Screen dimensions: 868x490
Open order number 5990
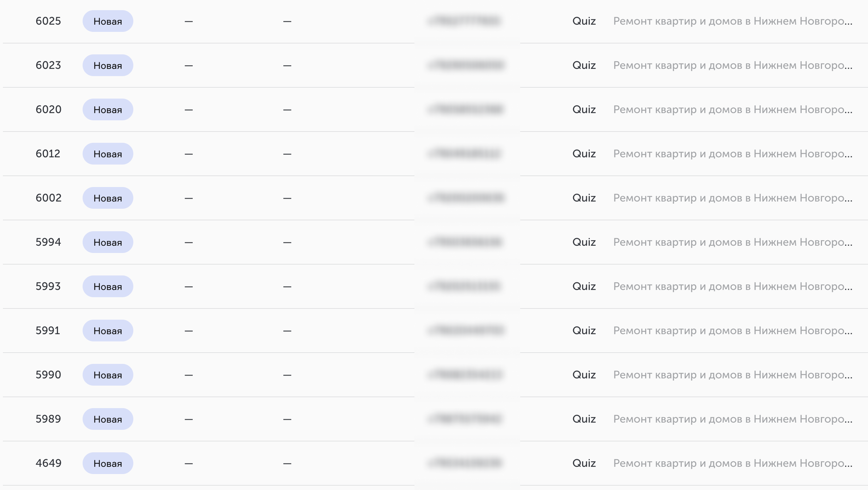48,375
